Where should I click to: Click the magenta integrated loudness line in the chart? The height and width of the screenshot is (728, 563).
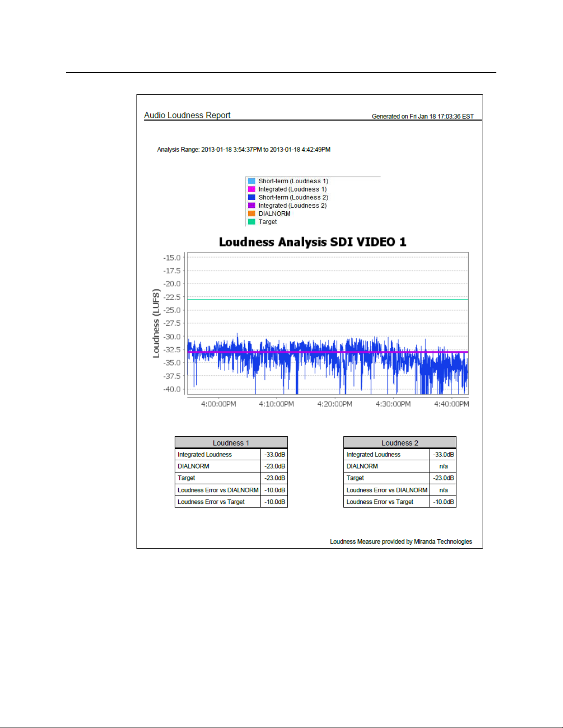(328, 352)
